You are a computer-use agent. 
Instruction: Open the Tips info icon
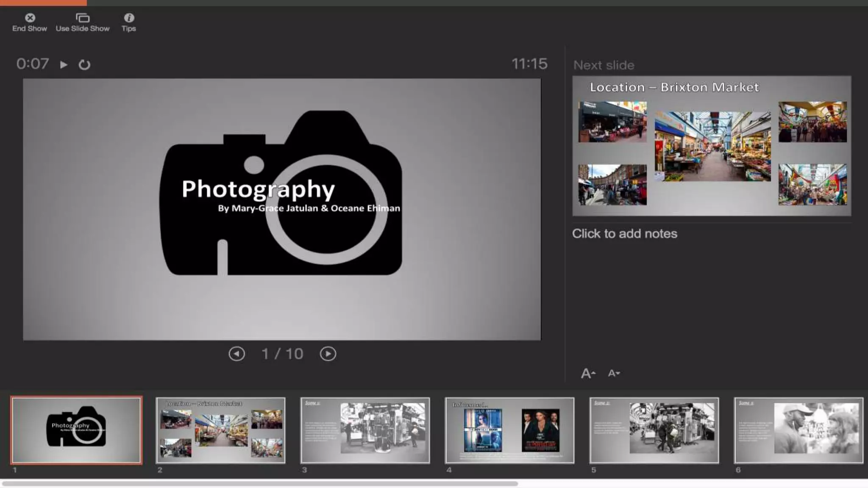coord(129,18)
